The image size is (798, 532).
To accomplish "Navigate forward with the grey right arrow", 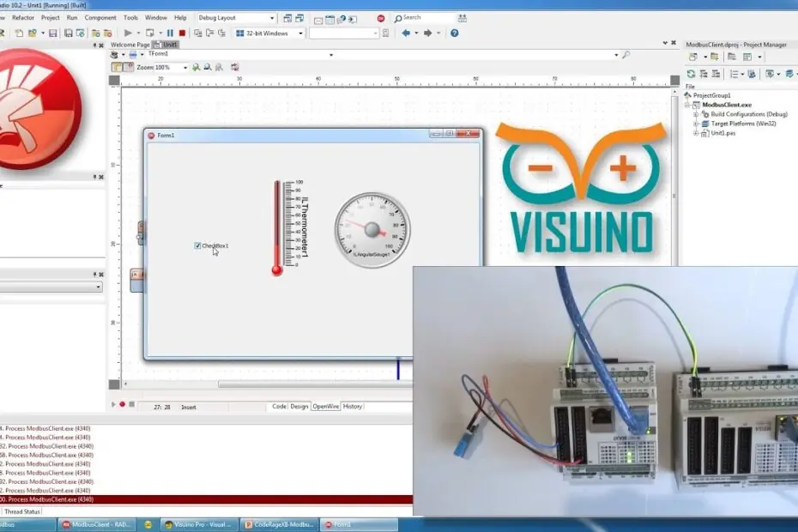I will pos(427,33).
